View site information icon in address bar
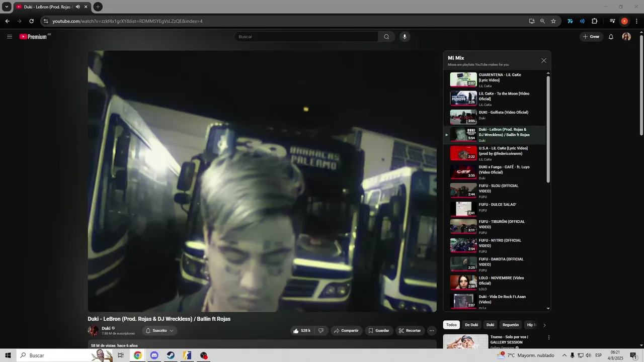Image resolution: width=644 pixels, height=362 pixels. [46, 21]
